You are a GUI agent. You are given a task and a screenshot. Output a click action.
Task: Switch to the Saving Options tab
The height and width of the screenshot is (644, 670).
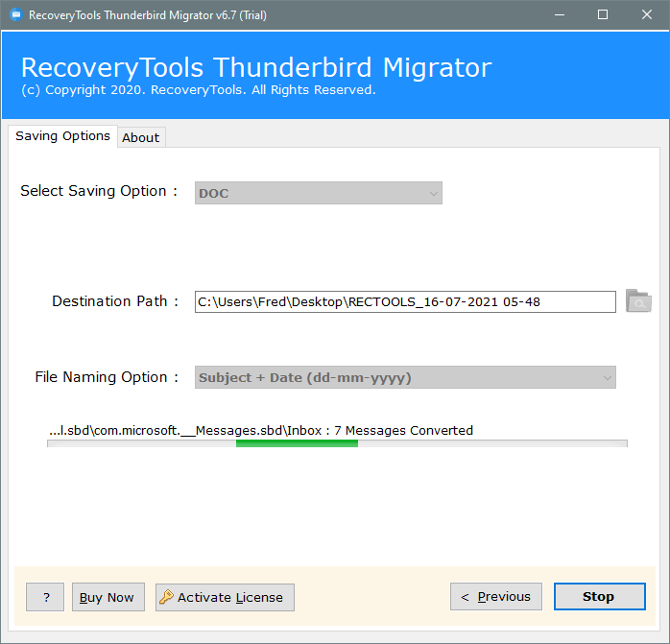point(62,136)
